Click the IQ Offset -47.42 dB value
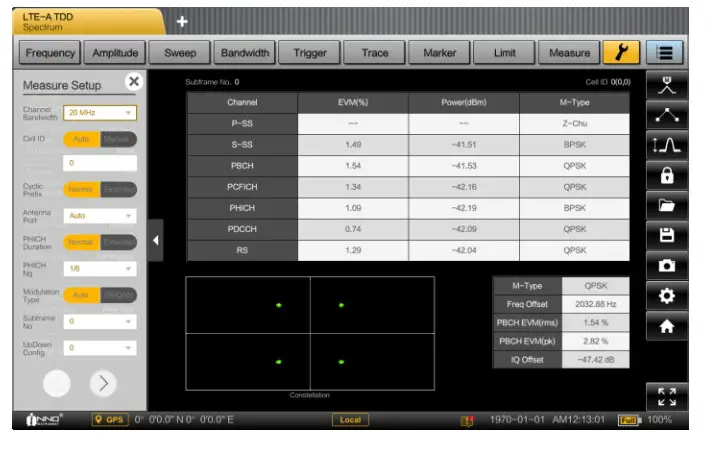Viewport: 707px width, 451px height. pos(596,360)
